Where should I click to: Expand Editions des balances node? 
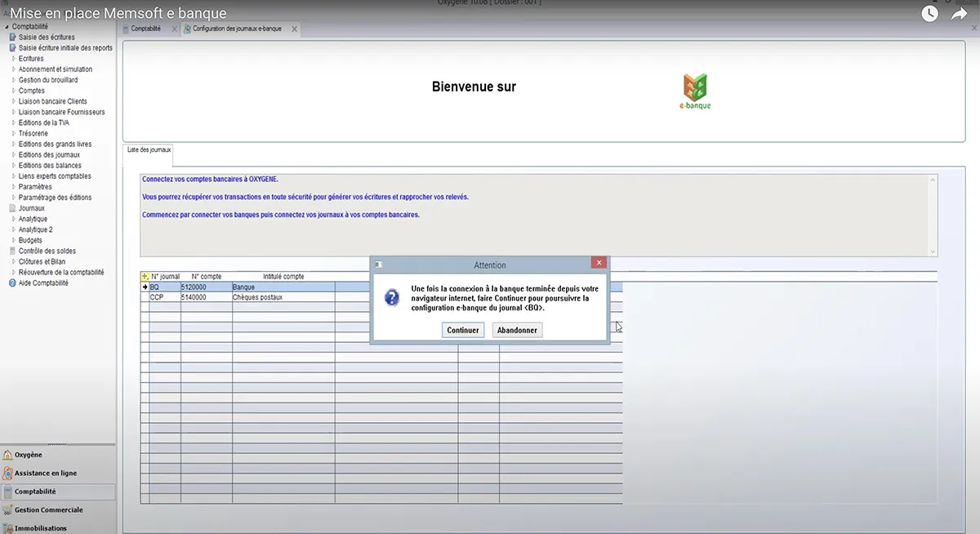(14, 166)
